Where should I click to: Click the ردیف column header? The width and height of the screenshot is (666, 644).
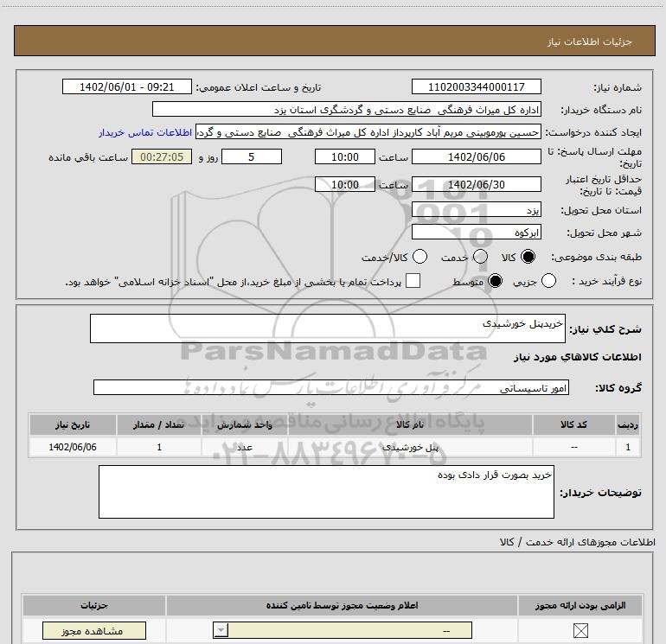628,424
